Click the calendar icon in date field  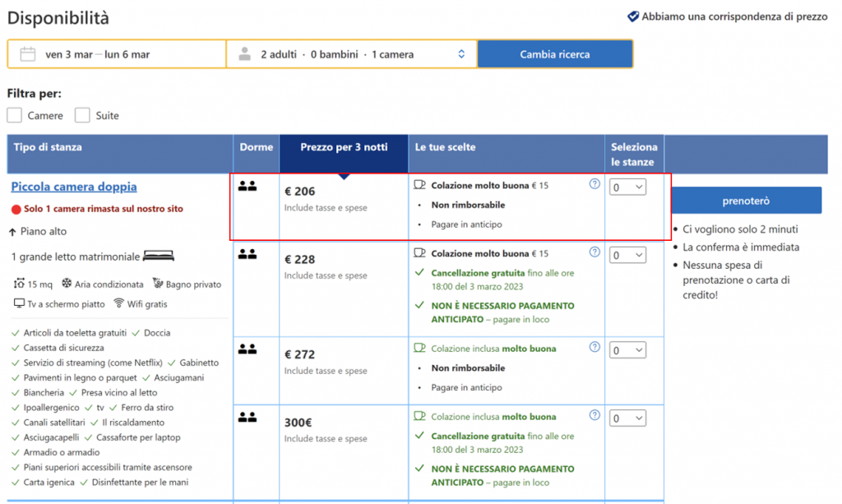tap(27, 54)
